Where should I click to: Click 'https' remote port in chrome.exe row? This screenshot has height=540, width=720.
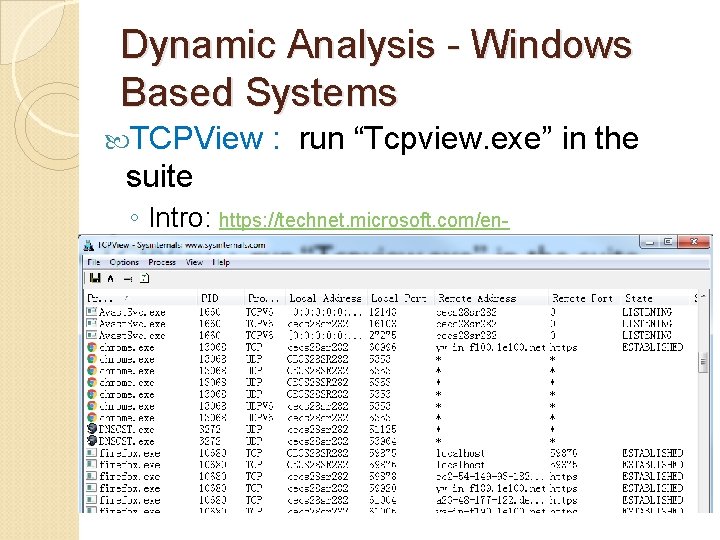click(x=563, y=348)
